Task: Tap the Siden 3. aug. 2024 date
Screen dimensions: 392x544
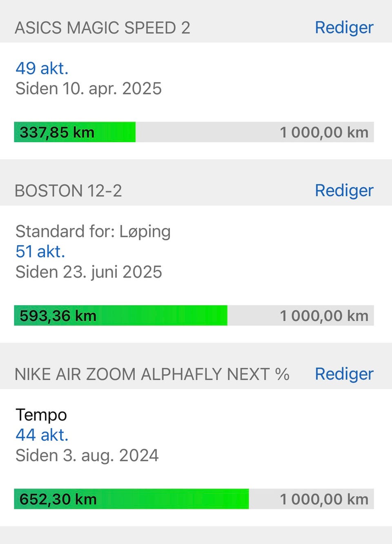Action: (87, 455)
